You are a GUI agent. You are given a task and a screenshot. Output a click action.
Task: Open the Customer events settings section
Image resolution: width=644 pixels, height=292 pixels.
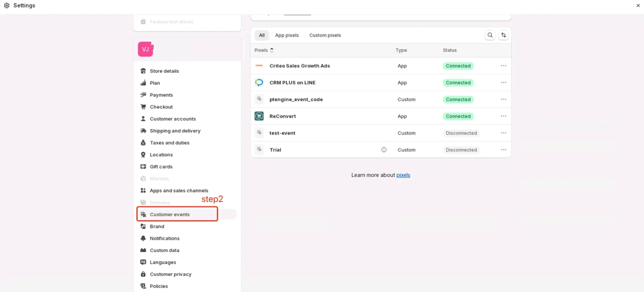169,214
